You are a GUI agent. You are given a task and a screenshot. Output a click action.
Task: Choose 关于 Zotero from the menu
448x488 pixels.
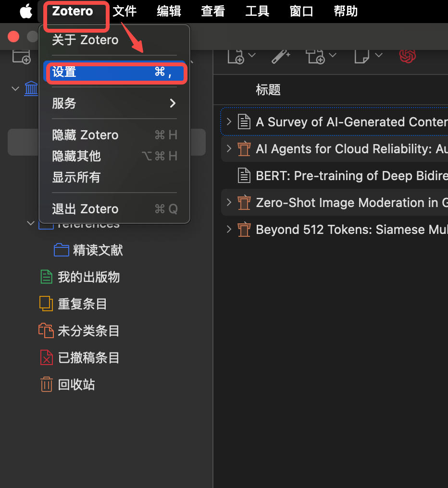coord(114,40)
